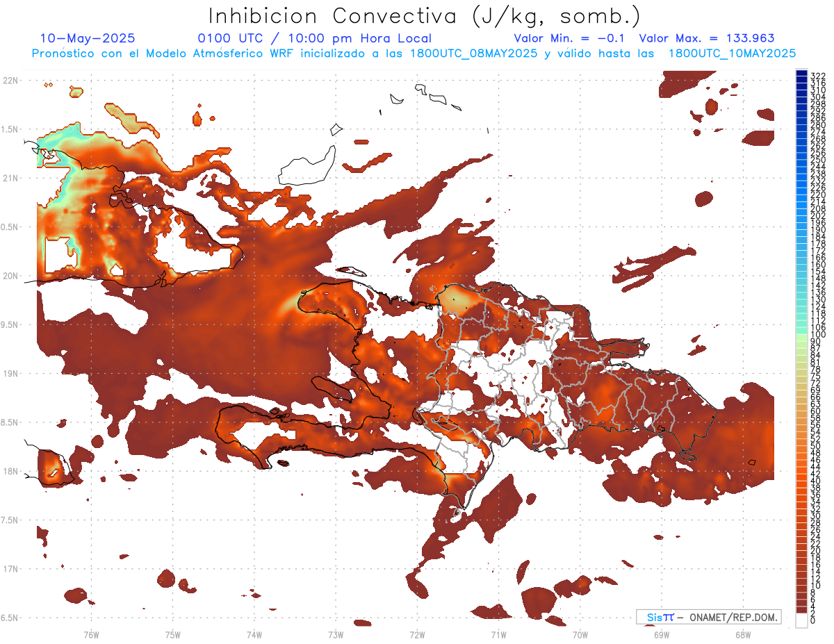834x644 pixels.
Task: Click the '74W' longitude label
Action: (x=254, y=634)
